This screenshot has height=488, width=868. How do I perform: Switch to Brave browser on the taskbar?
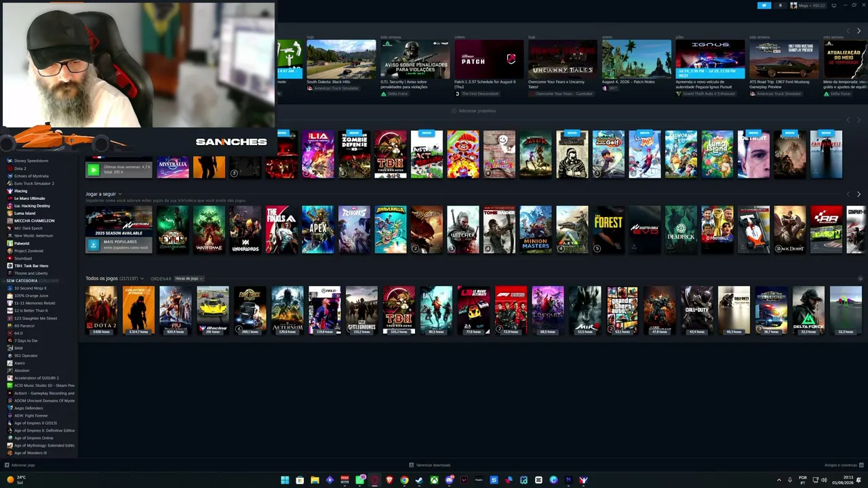[389, 480]
